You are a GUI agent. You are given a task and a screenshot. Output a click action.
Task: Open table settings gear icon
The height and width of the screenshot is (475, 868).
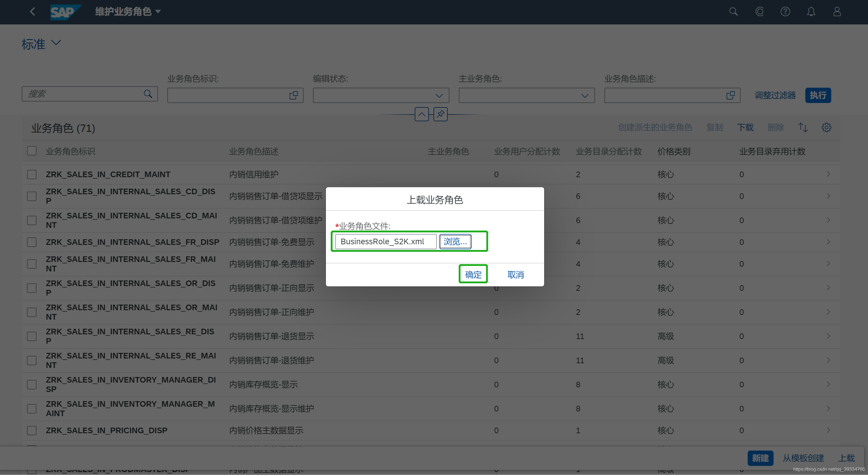[x=826, y=127]
